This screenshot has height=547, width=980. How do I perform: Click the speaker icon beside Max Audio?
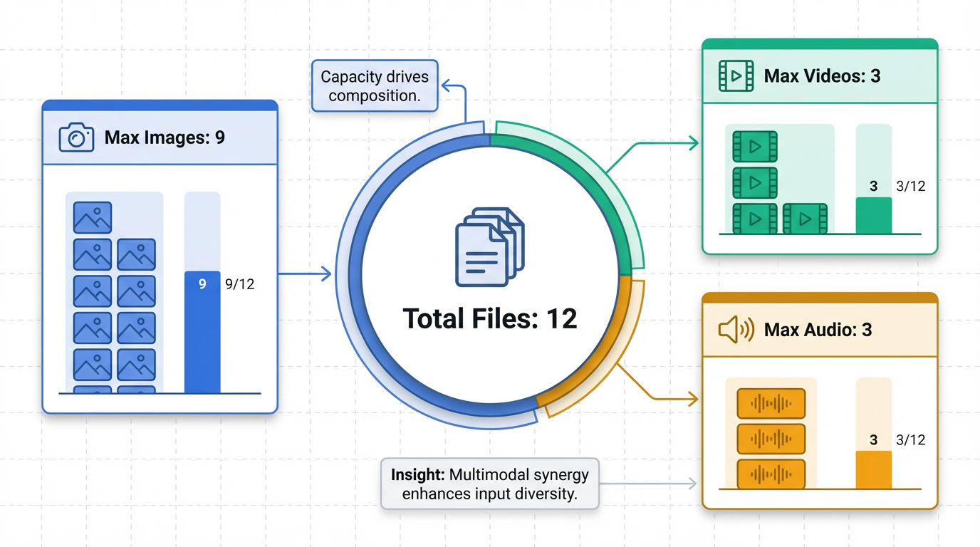coord(736,330)
